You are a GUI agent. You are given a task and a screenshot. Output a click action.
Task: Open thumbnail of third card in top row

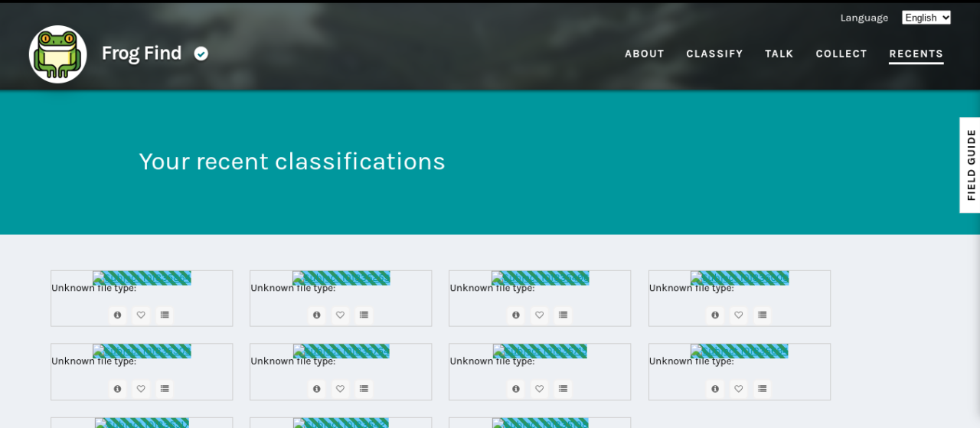[x=540, y=278]
